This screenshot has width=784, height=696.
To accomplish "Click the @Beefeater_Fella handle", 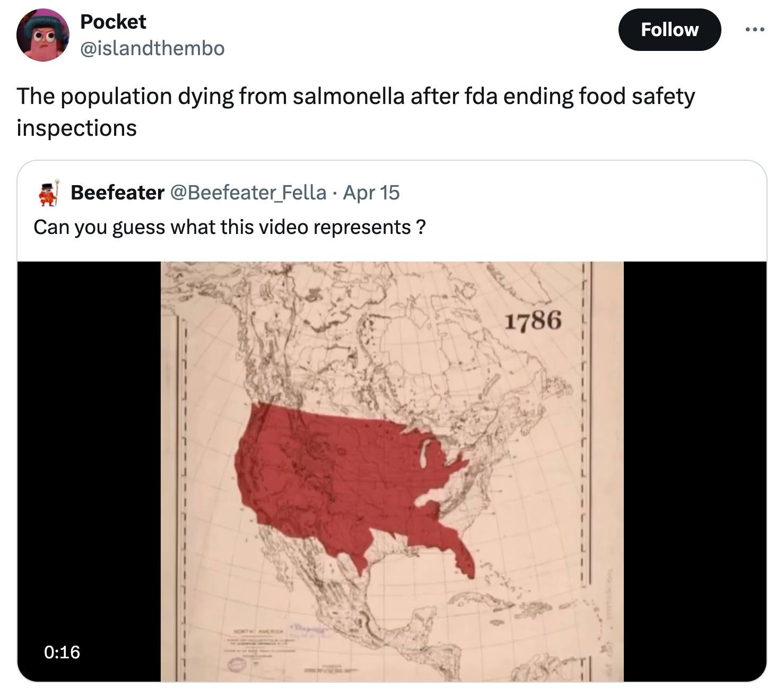I will 248,193.
